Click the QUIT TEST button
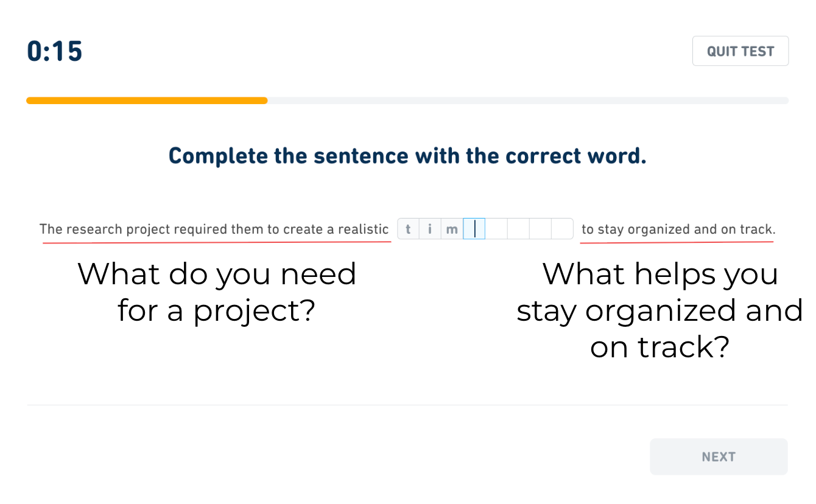The height and width of the screenshot is (504, 816). click(740, 51)
